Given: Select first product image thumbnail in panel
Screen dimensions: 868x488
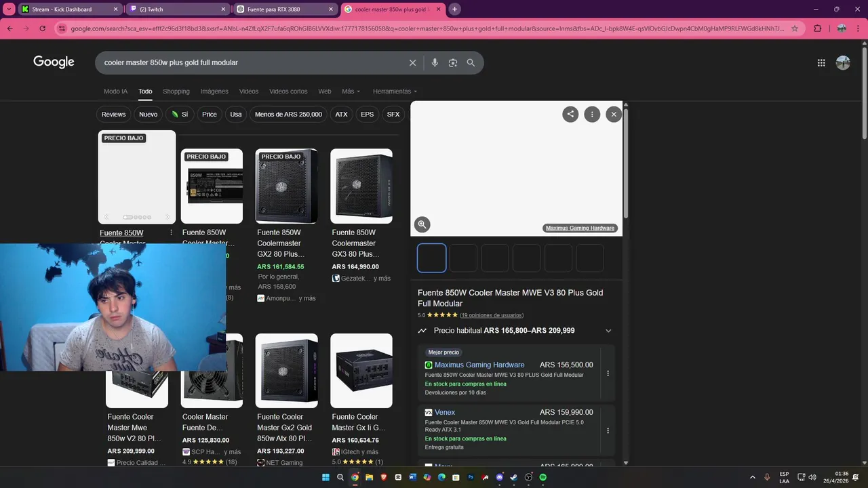Looking at the screenshot, I should [432, 258].
